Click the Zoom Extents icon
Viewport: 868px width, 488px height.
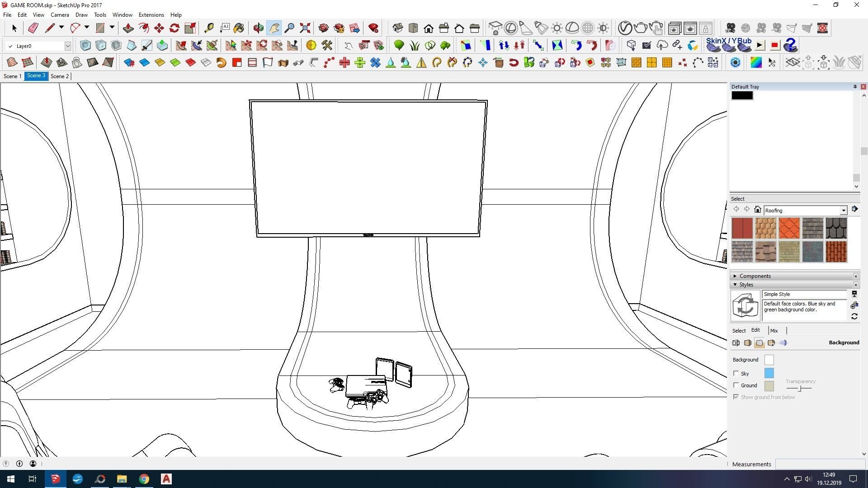point(305,28)
